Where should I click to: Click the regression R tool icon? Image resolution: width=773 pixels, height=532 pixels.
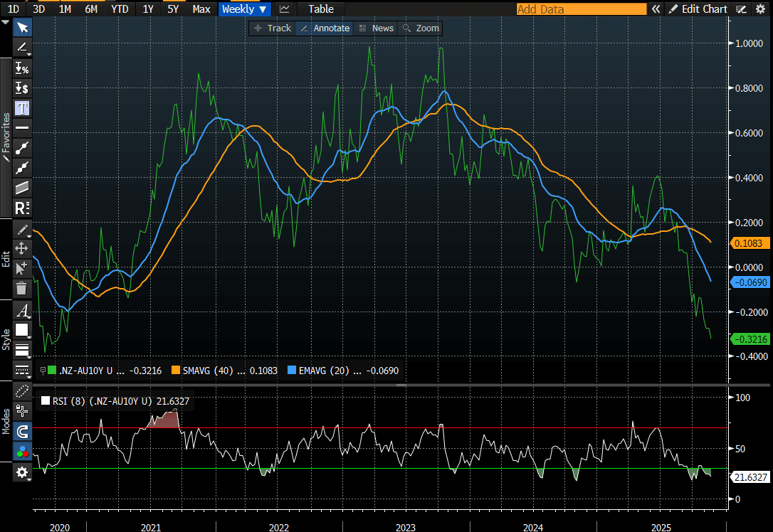click(x=23, y=208)
